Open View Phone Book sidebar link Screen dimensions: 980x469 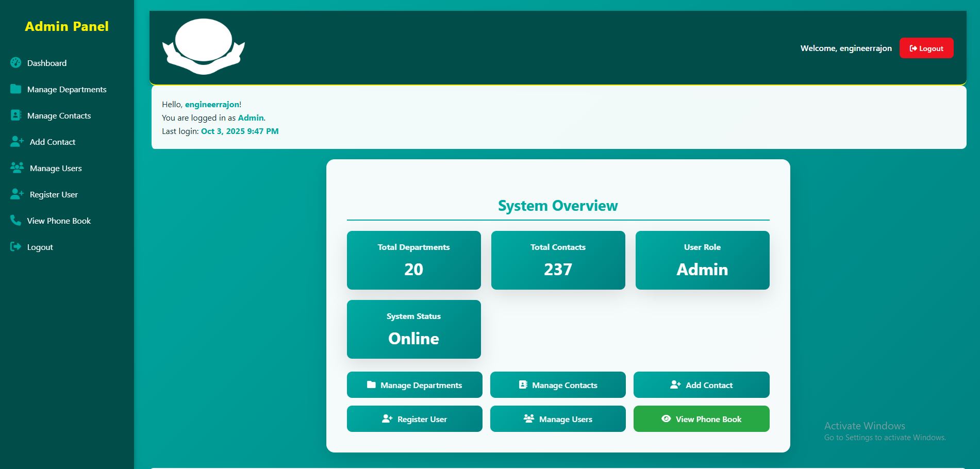click(x=59, y=221)
